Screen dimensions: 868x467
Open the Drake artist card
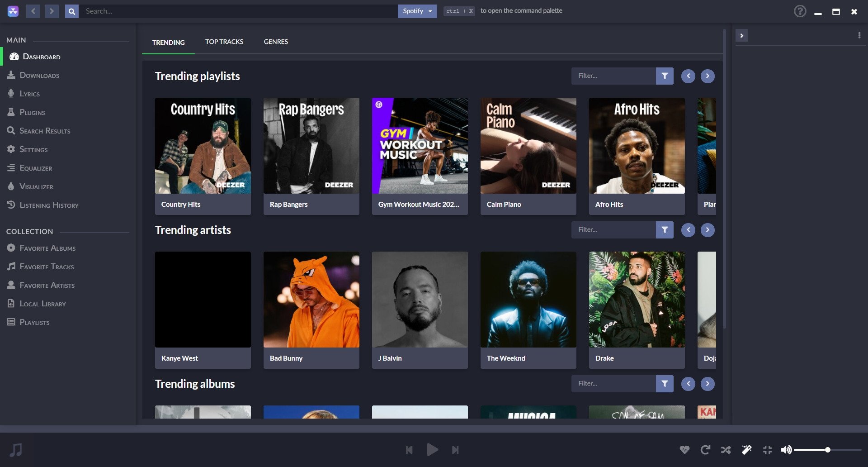tap(637, 310)
